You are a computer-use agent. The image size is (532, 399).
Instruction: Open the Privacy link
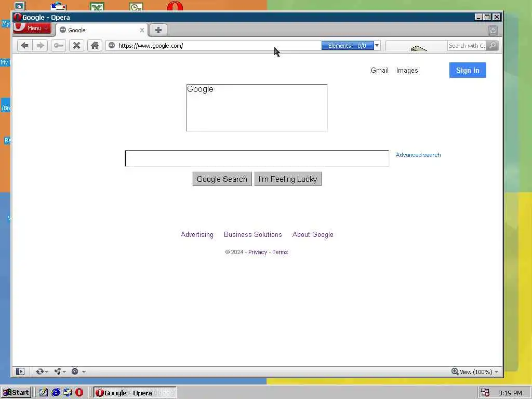click(x=258, y=252)
